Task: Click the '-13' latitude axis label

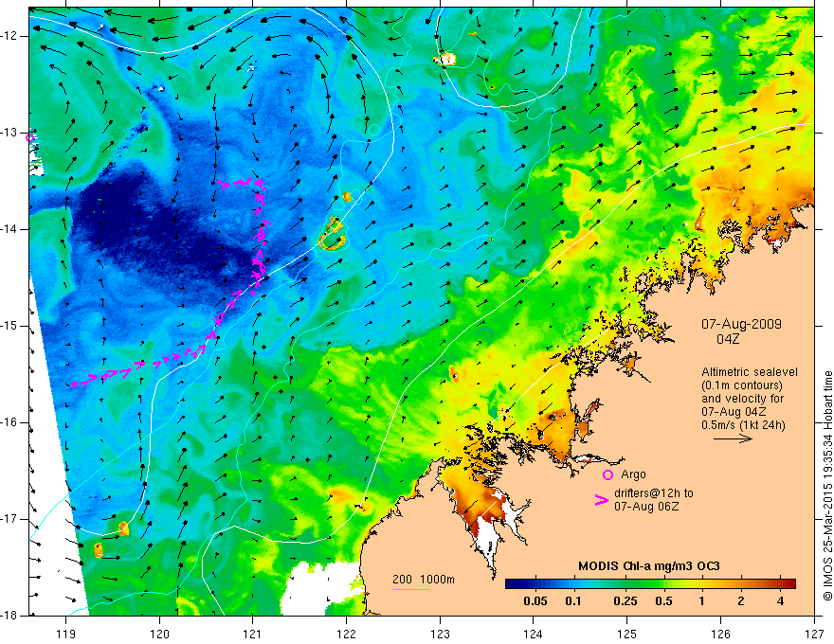Action: coord(9,133)
